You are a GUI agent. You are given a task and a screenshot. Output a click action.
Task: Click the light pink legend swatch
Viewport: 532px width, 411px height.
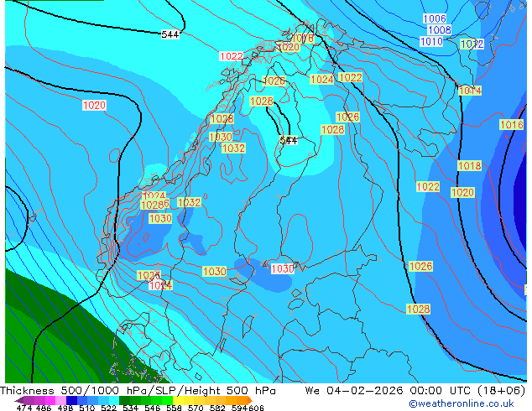60,400
